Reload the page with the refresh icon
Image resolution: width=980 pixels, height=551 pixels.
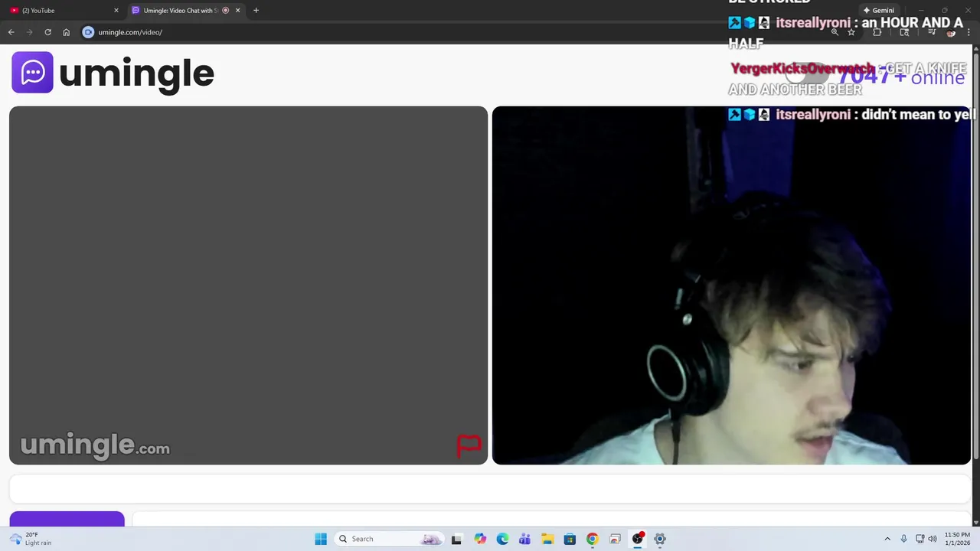click(47, 32)
